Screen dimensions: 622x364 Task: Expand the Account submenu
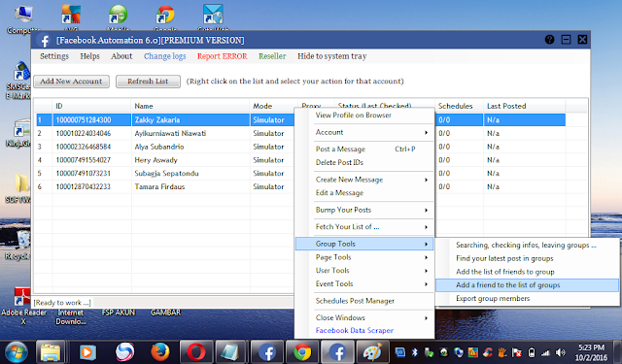(364, 132)
